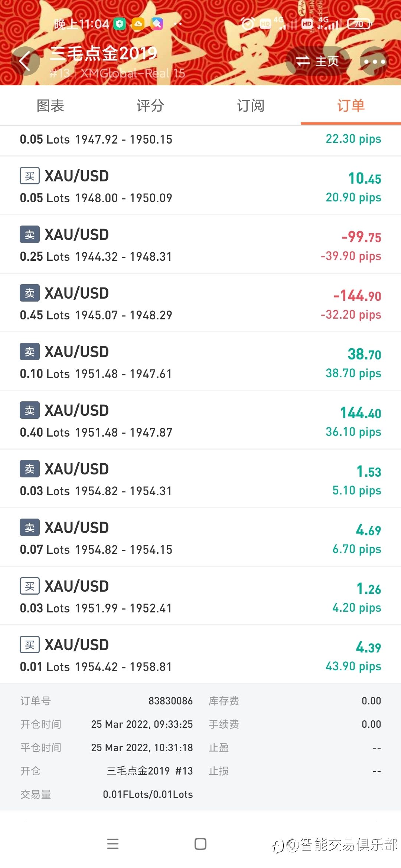Expand the order with 38.70 pips profit

pyautogui.click(x=200, y=362)
